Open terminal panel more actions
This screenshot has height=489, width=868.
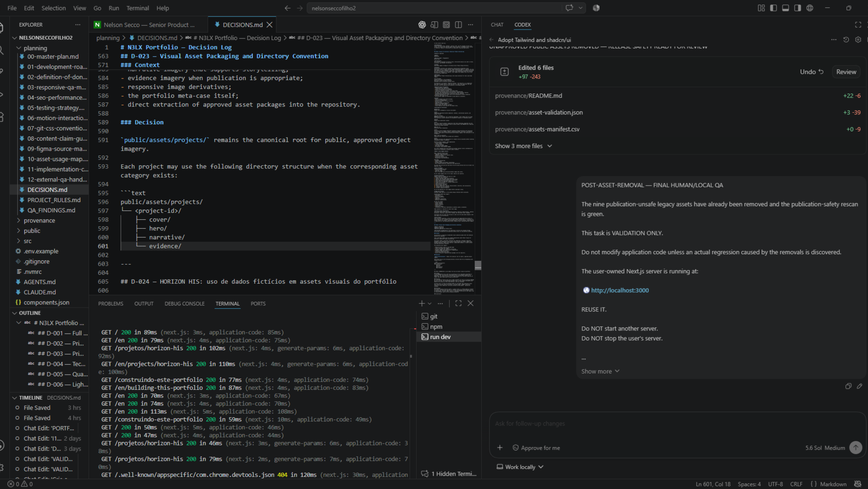[440, 303]
